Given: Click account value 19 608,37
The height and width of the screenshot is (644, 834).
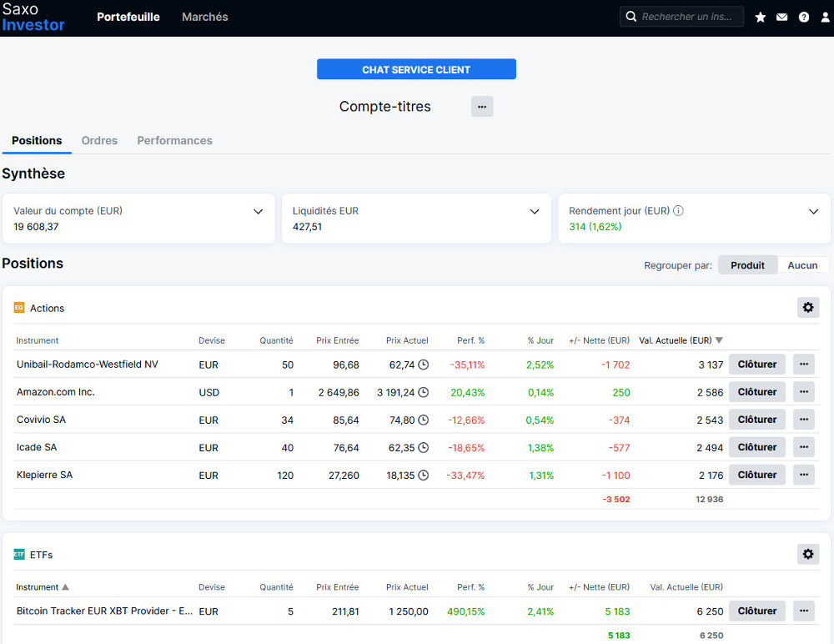Looking at the screenshot, I should (36, 227).
